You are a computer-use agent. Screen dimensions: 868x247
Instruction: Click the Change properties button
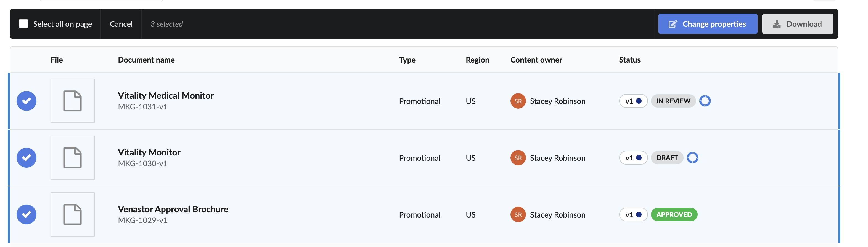708,24
